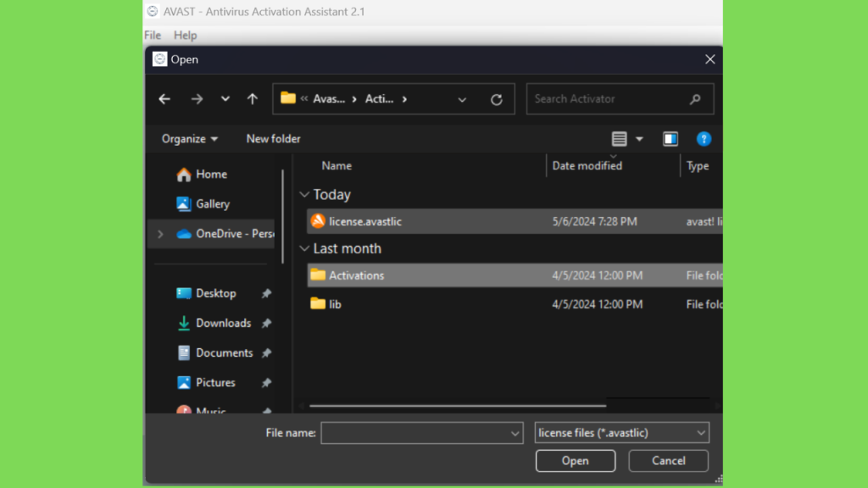
Task: Select the lib folder
Action: (x=515, y=304)
